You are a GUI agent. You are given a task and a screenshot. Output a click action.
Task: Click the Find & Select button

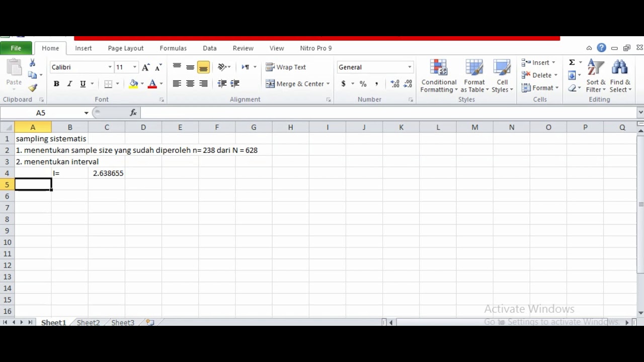click(x=620, y=76)
